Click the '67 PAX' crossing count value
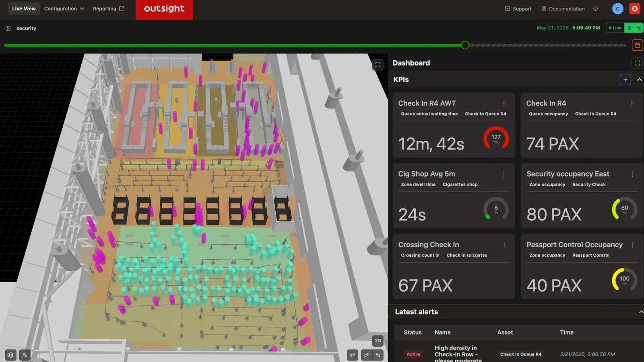 click(x=425, y=286)
